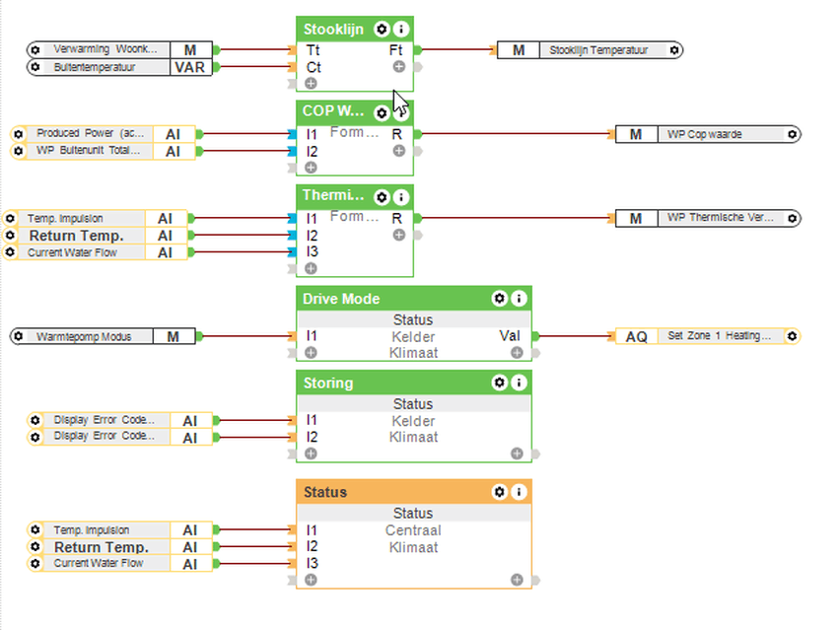This screenshot has width=840, height=630.
Task: Open settings gear of the orange Status block
Action: pos(499,492)
